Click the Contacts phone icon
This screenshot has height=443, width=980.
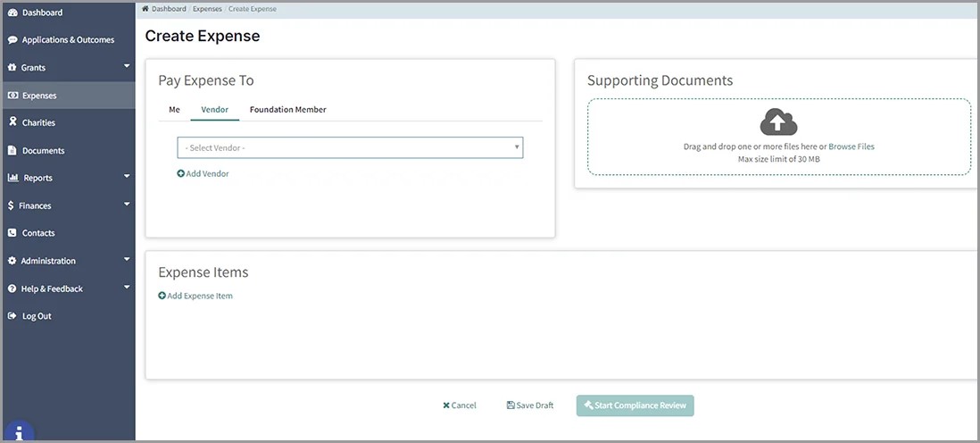[x=12, y=233]
